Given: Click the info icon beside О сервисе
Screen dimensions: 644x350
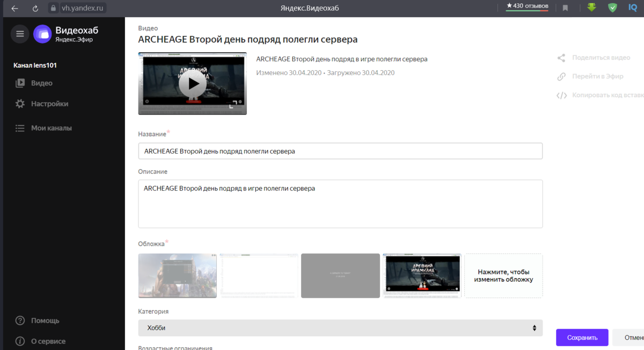Looking at the screenshot, I should (x=20, y=341).
